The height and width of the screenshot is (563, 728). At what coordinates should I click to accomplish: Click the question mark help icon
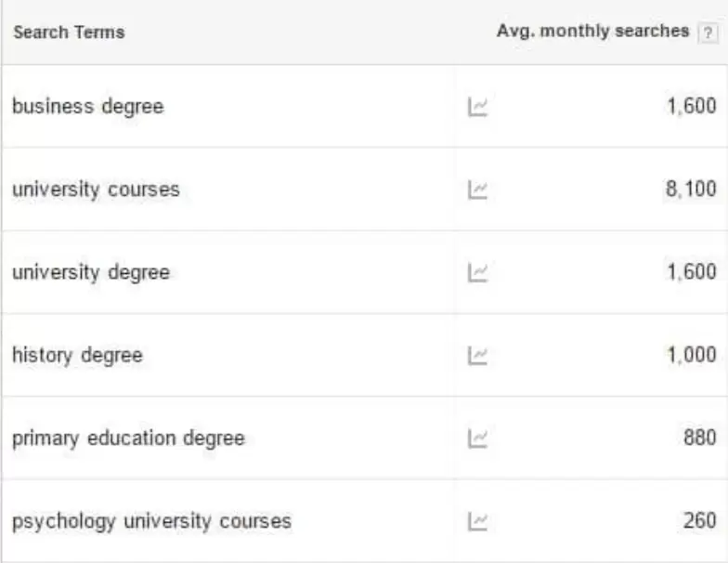(x=708, y=33)
